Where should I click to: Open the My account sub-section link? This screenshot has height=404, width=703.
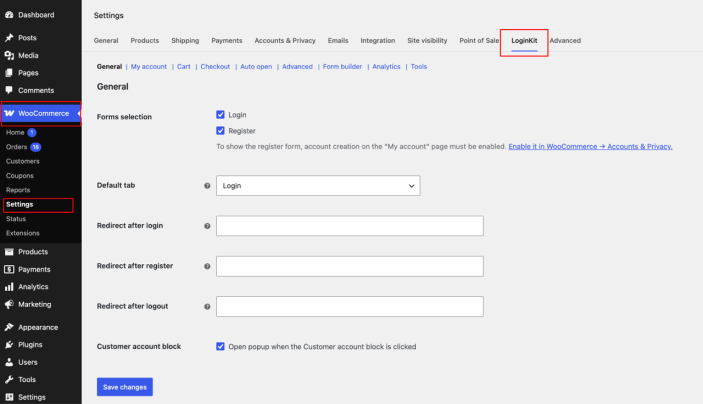pos(149,66)
